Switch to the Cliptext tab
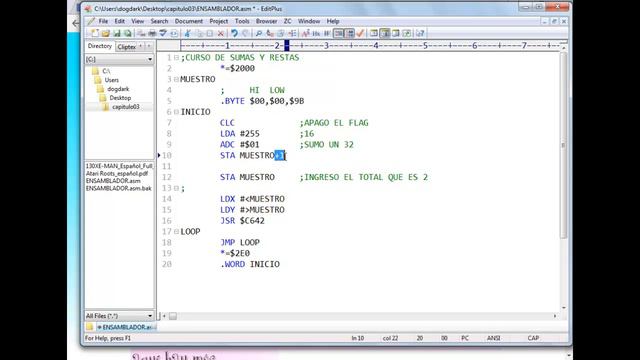The width and height of the screenshot is (640, 360). (x=127, y=47)
